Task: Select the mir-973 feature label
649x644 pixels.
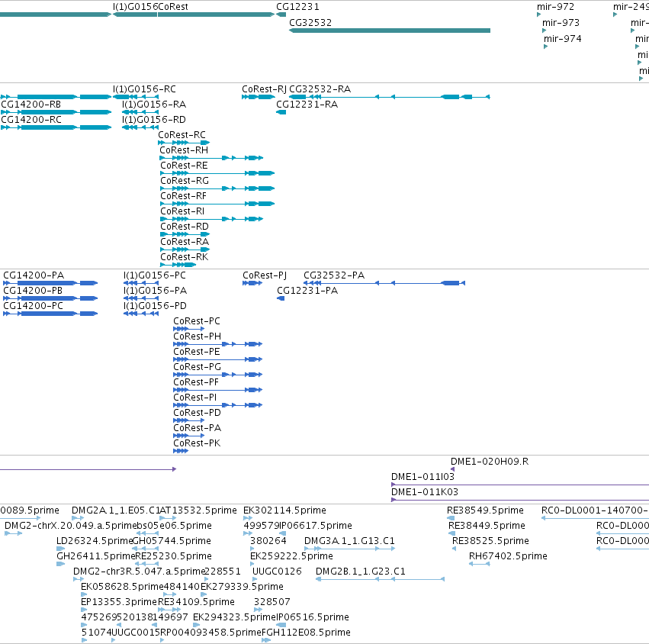Action: pyautogui.click(x=561, y=23)
